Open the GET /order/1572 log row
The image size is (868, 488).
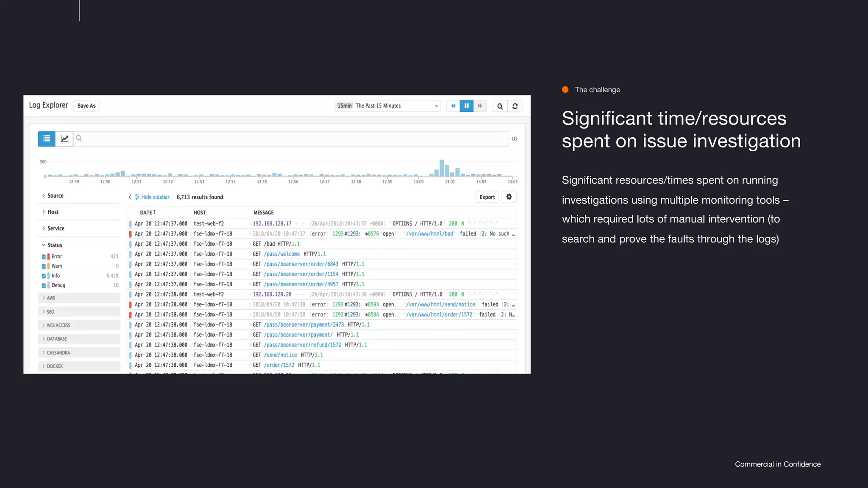[x=322, y=365]
